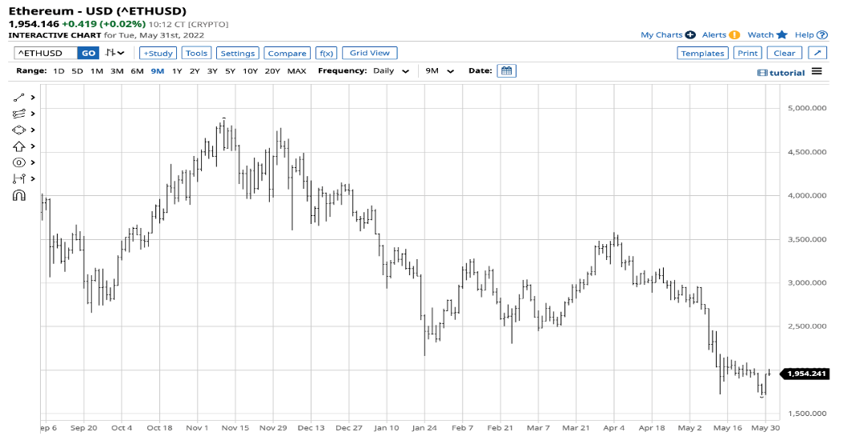Click the Watch star icon
Viewport: 868px width, 444px height.
point(782,35)
